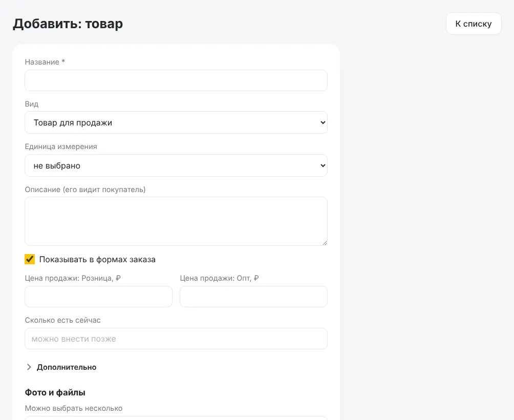Image resolution: width=514 pixels, height=420 pixels.
Task: Focus the Цена продажи: Розница field
Action: [x=99, y=297]
